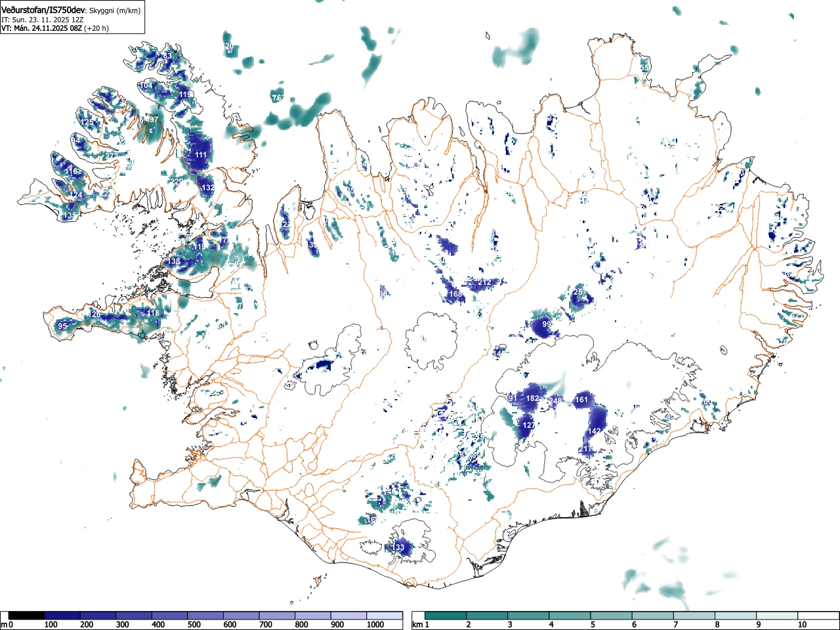Click the visibility value '217' on the map
The width and height of the screenshot is (840, 630).
click(x=586, y=450)
